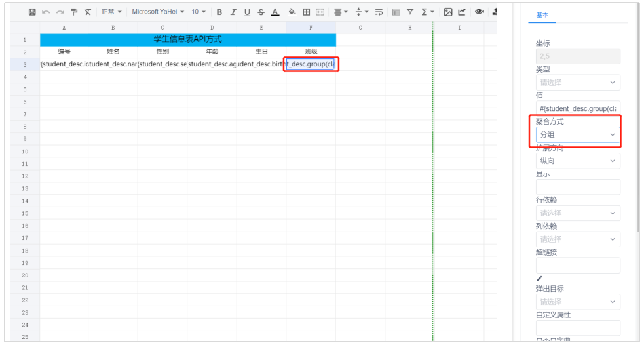Select the column A header
The image size is (644, 345).
[x=64, y=28]
